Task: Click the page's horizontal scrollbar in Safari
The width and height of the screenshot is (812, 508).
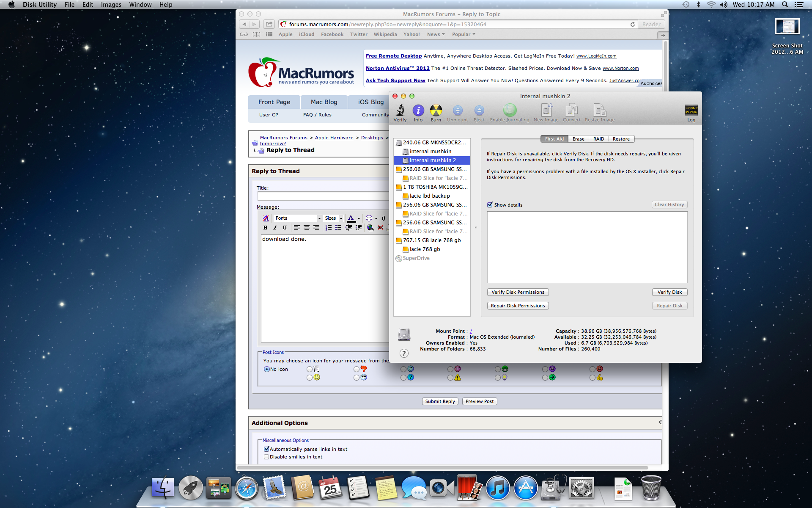Action: (442, 468)
